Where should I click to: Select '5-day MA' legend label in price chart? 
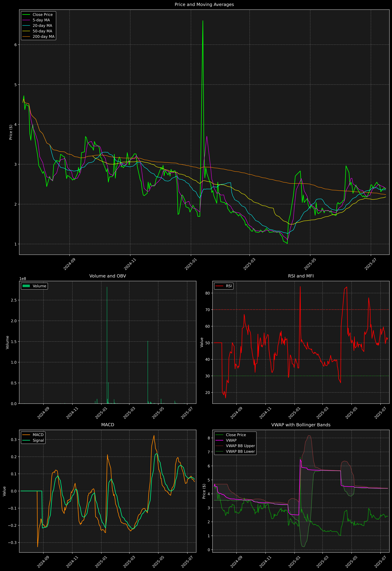[x=41, y=20]
